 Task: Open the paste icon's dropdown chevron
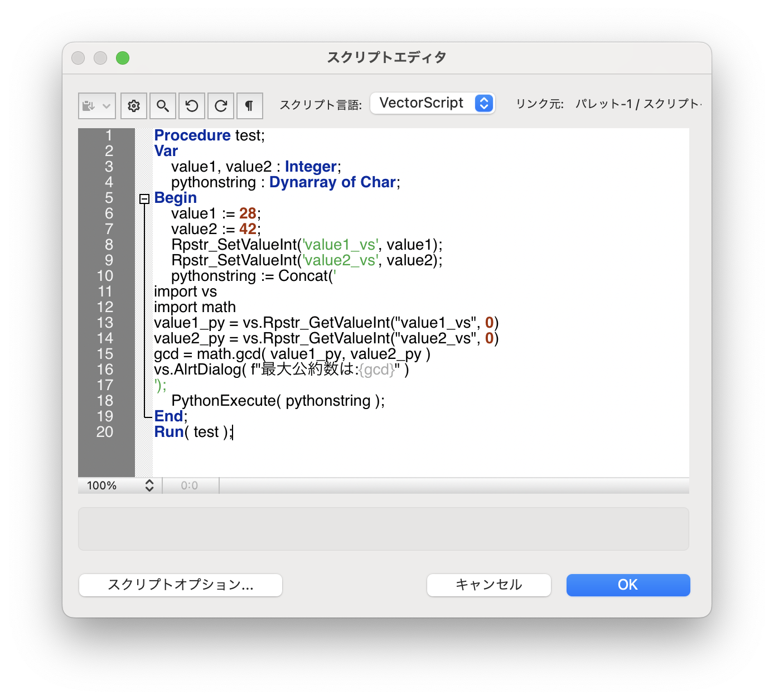point(106,106)
